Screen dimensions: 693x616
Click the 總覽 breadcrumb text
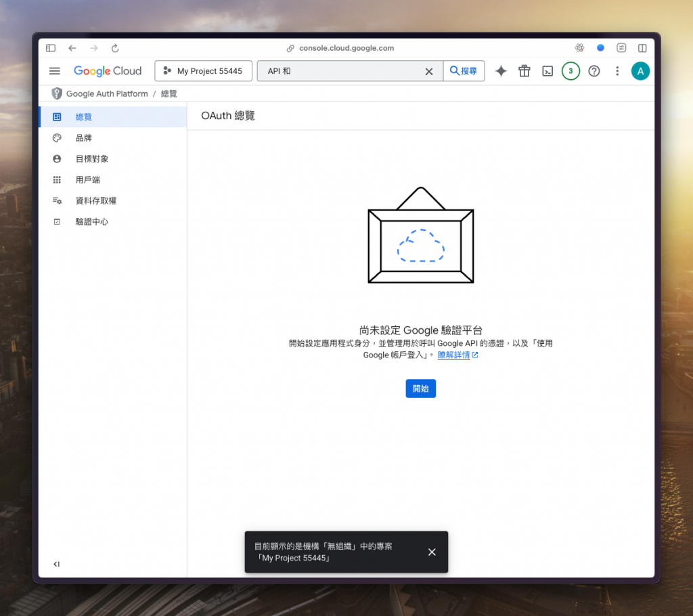click(x=169, y=93)
